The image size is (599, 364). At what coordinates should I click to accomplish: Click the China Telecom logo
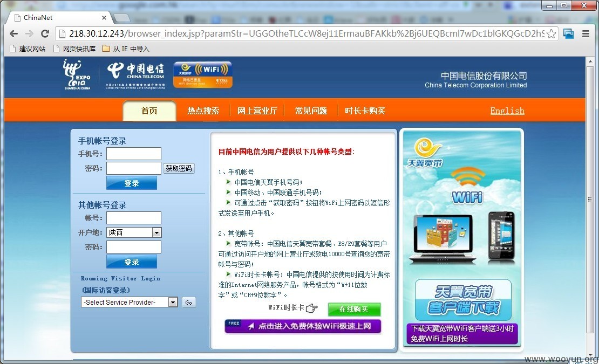coord(135,75)
